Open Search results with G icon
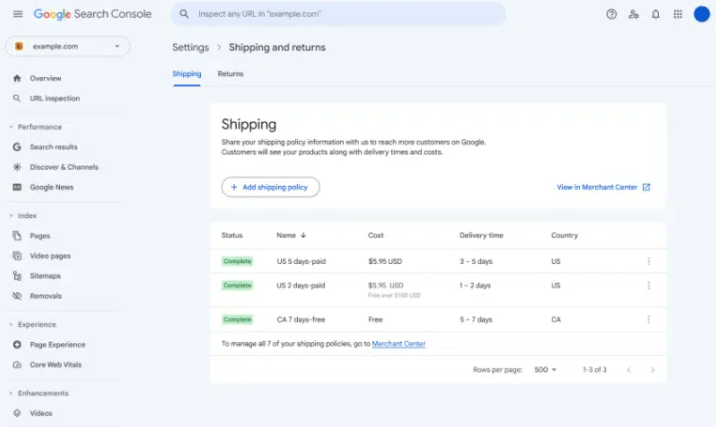716x427 pixels. (53, 147)
